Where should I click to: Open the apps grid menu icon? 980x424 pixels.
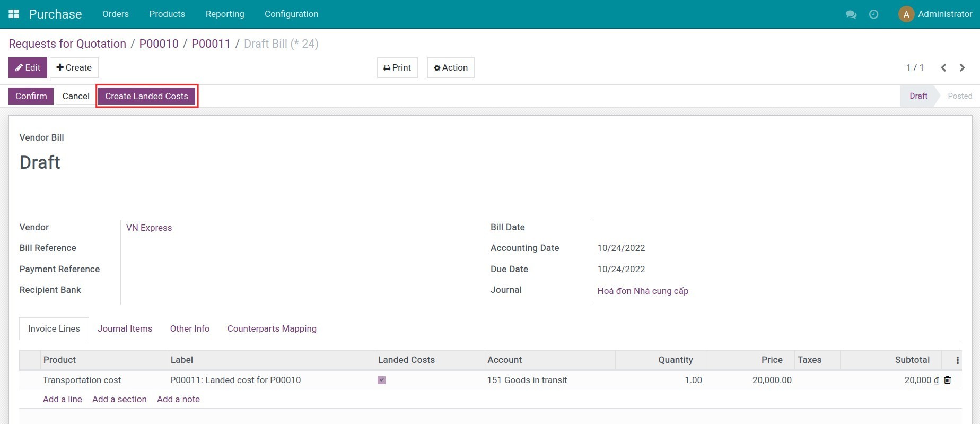tap(14, 14)
